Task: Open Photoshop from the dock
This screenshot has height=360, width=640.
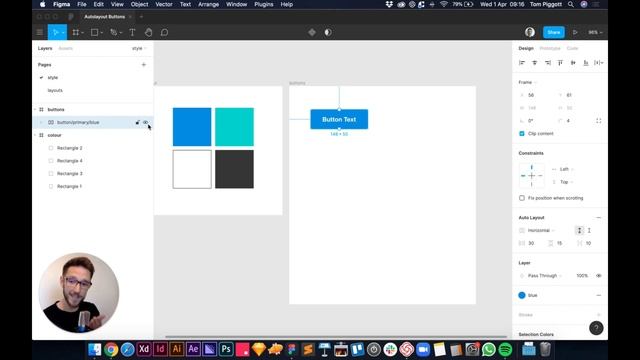Action: click(226, 349)
